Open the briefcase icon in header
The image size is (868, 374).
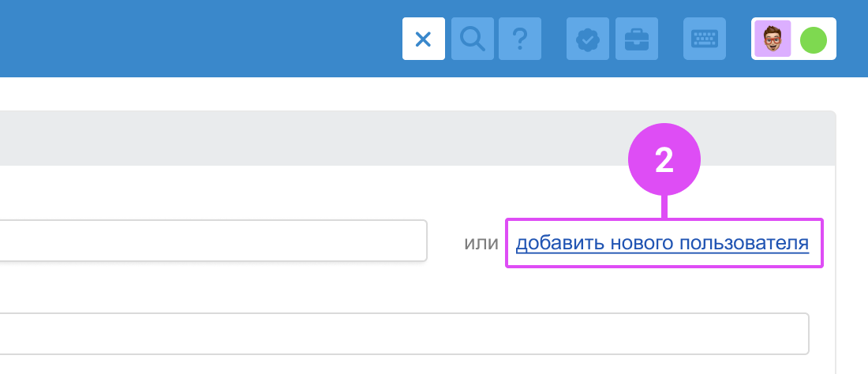pos(636,39)
